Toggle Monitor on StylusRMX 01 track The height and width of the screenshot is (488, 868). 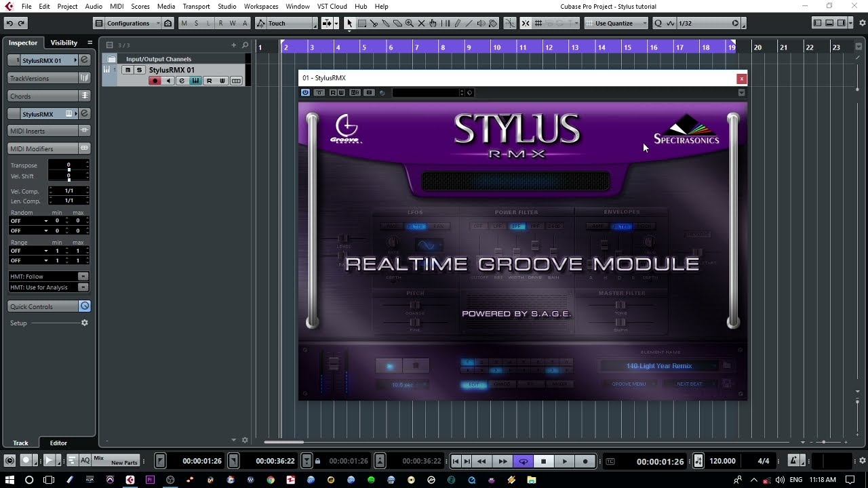coord(168,81)
